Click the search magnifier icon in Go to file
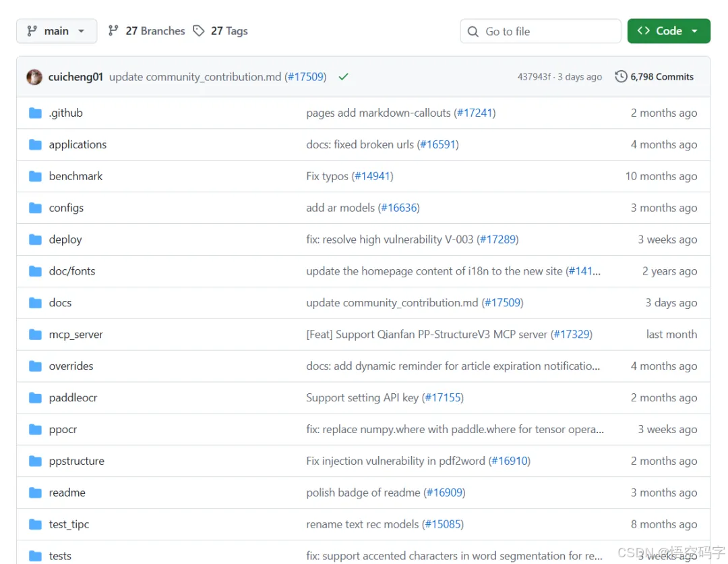Image resolution: width=728 pixels, height=564 pixels. tap(473, 31)
